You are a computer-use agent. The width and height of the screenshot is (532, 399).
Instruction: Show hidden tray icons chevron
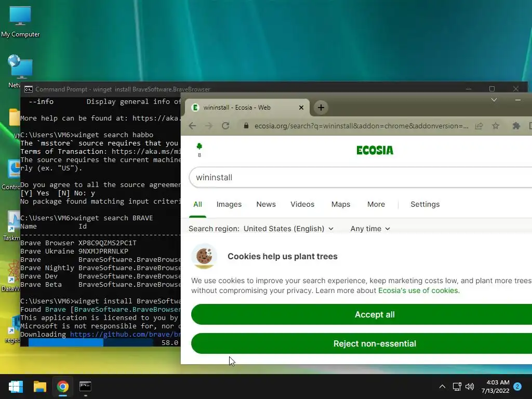coord(442,387)
